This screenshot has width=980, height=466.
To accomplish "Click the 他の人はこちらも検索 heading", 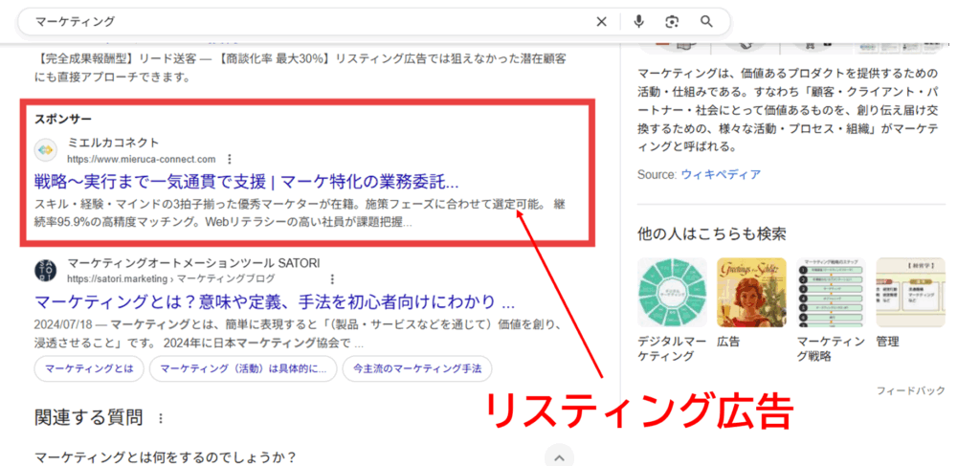I will [x=711, y=234].
